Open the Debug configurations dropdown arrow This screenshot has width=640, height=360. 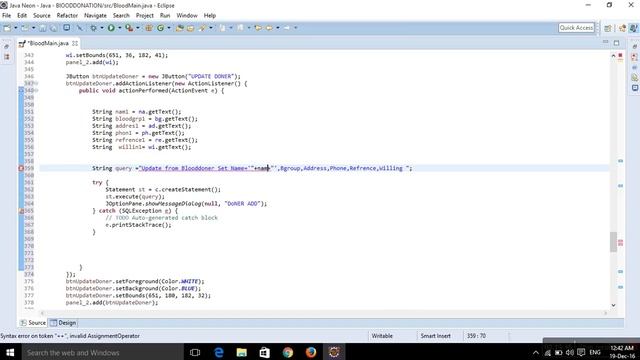(x=102, y=28)
